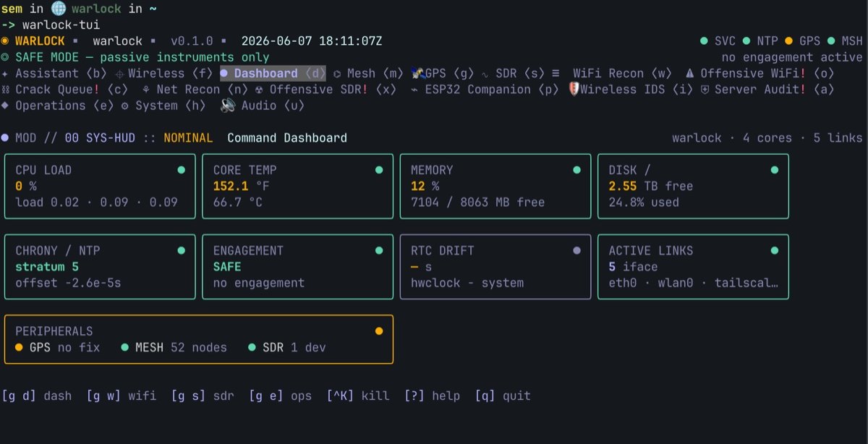Image resolution: width=868 pixels, height=444 pixels.
Task: Select the ENGAGEMENT card
Action: click(x=298, y=266)
